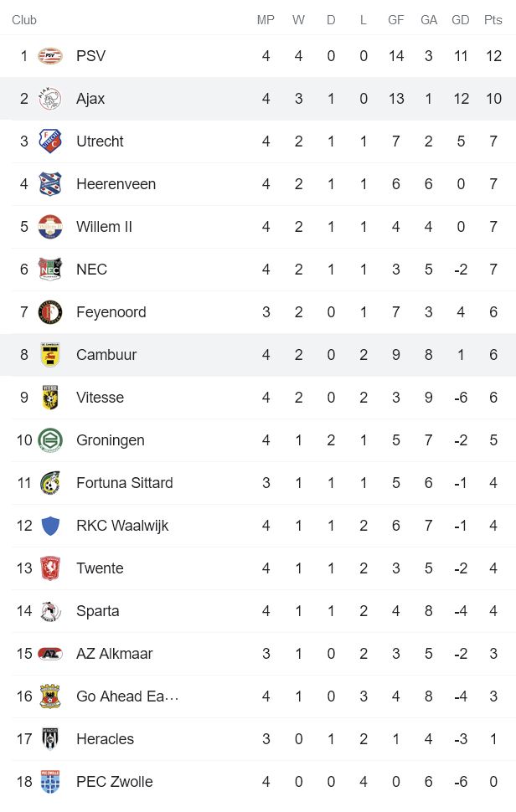Select the Utrecht team crest
The height and width of the screenshot is (812, 516).
click(x=50, y=141)
